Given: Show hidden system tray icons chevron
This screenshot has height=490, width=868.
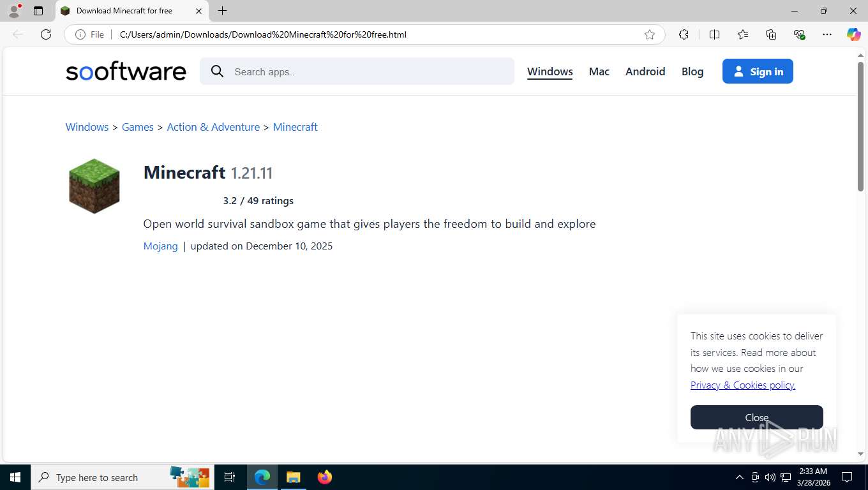Looking at the screenshot, I should (740, 477).
